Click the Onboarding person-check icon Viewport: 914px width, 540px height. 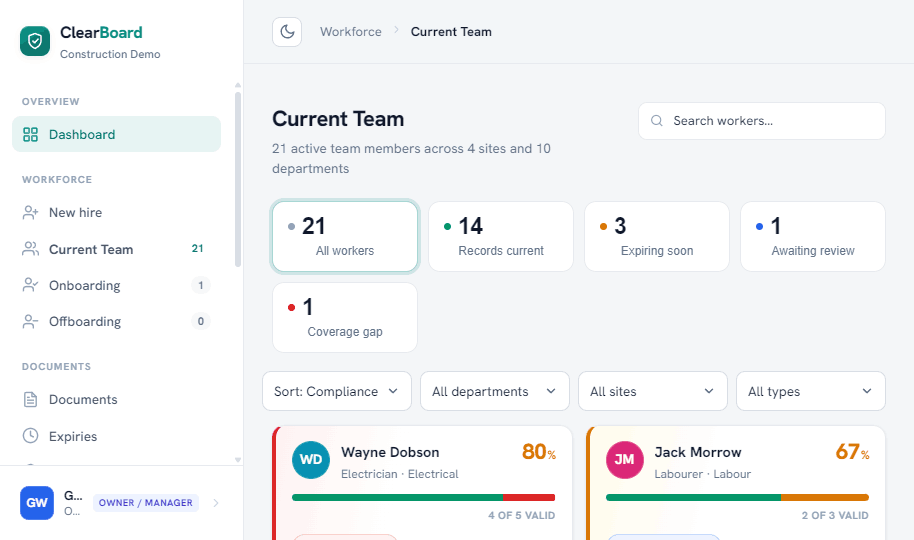30,285
